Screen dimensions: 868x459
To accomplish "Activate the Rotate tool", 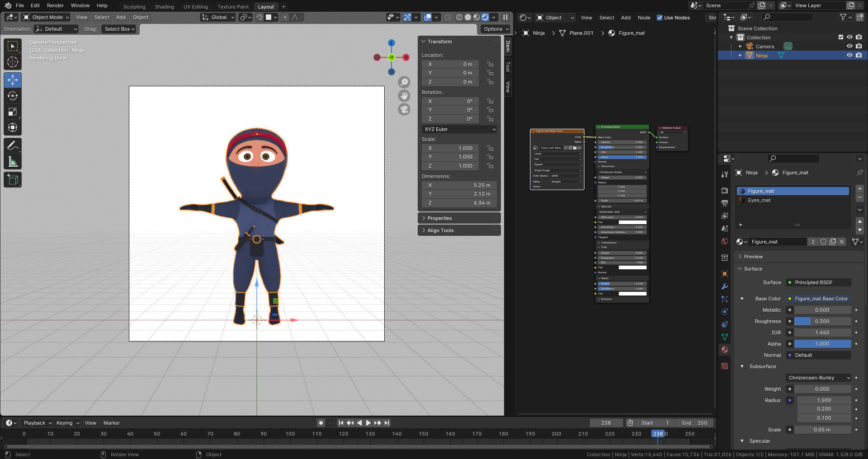I will click(13, 96).
